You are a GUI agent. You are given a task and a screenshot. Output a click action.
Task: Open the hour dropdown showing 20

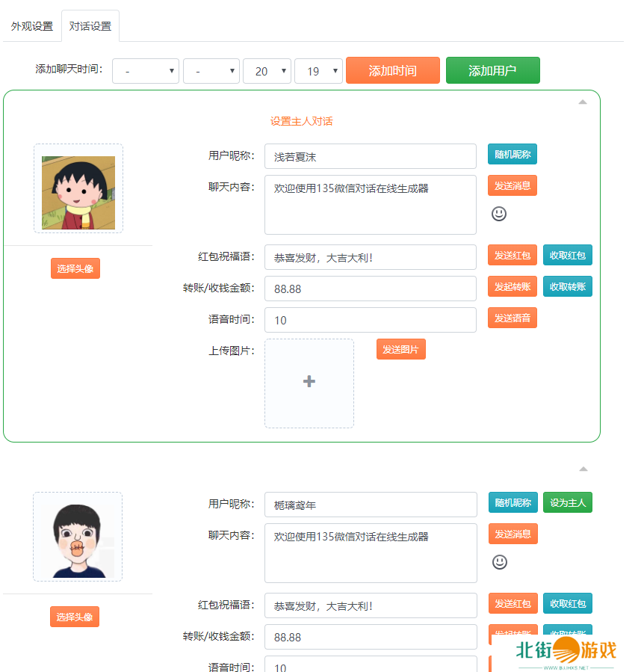pyautogui.click(x=267, y=71)
